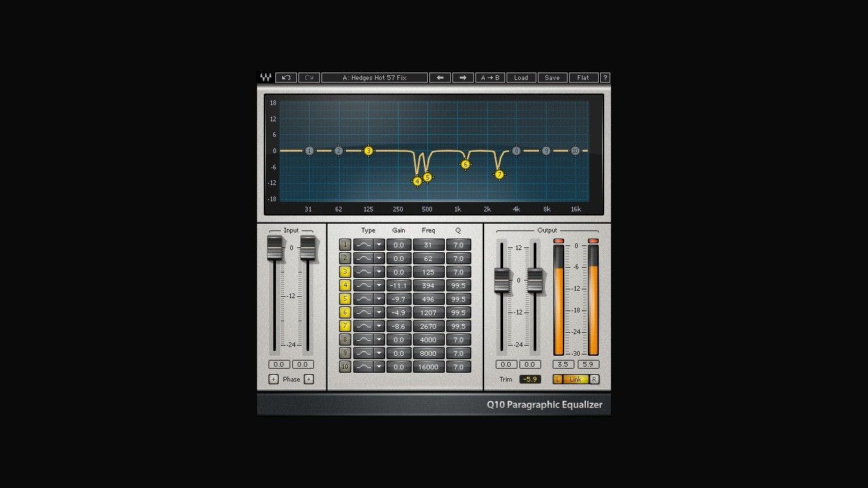Viewport: 868px width, 488px height.
Task: Toggle the output Link button
Action: click(575, 380)
